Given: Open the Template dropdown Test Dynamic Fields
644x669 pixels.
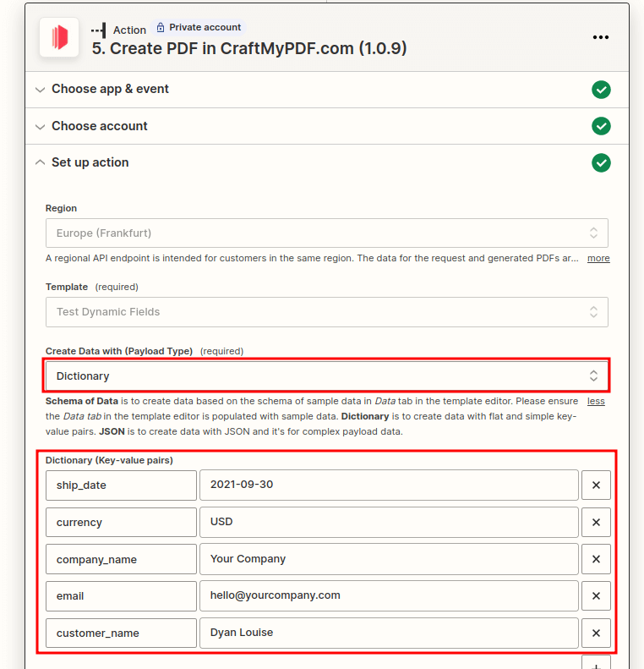Looking at the screenshot, I should [x=327, y=312].
